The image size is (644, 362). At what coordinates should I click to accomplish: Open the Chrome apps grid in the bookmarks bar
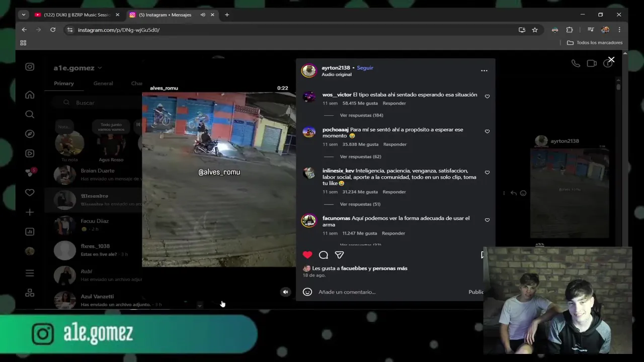(23, 43)
